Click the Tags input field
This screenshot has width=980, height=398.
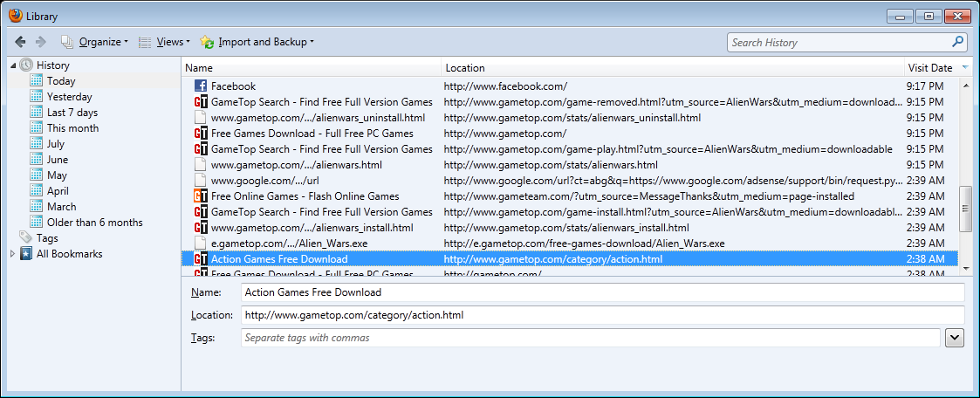(x=591, y=338)
